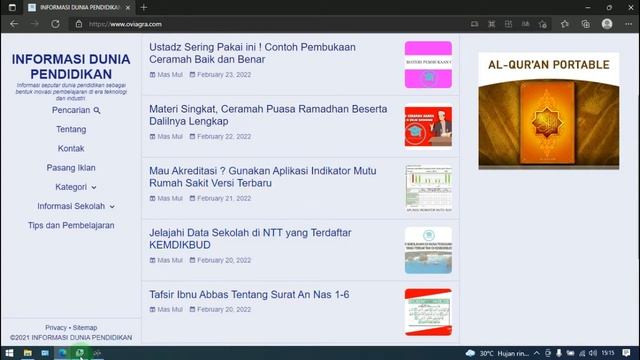This screenshot has height=360, width=640.
Task: Click the read aloud icon in address bar
Action: 525,24
